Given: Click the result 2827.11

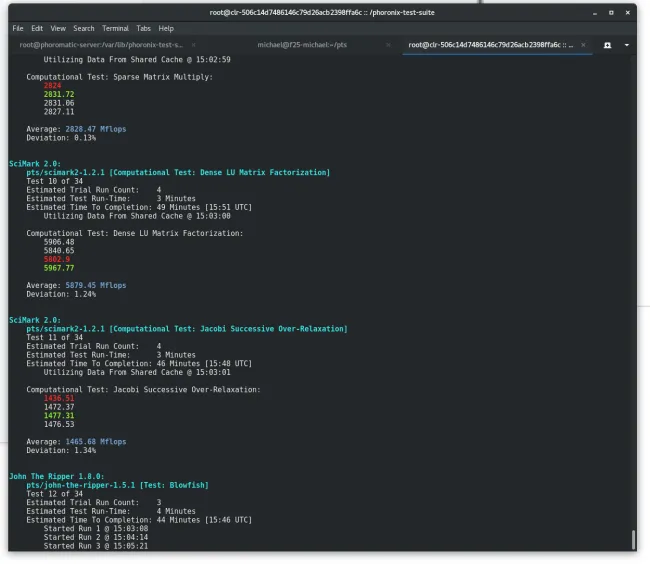Looking at the screenshot, I should coord(59,112).
